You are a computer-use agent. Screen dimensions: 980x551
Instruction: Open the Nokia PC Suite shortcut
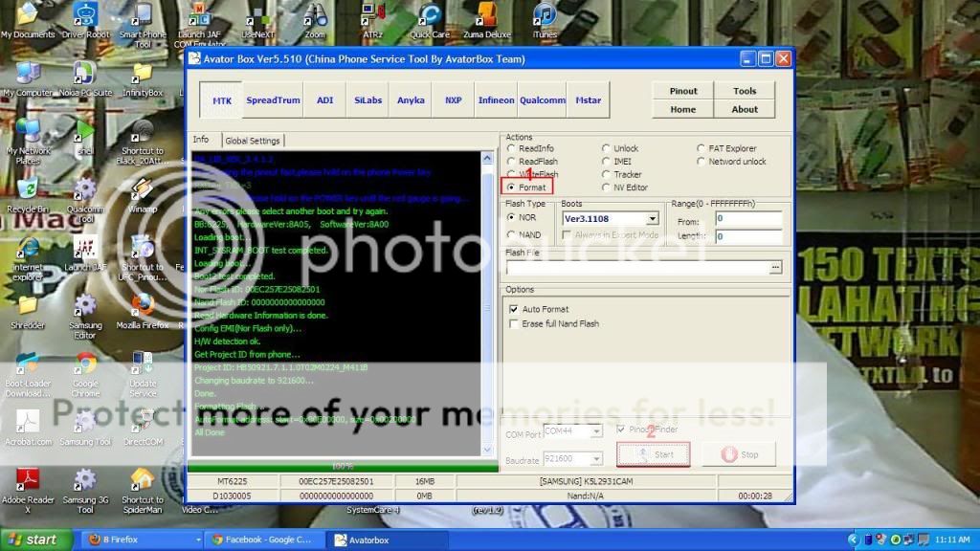tap(85, 75)
